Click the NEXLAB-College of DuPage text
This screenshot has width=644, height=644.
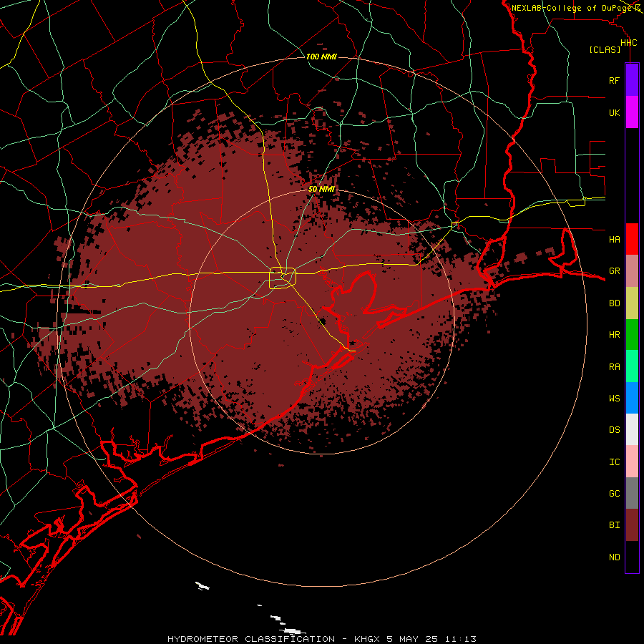tap(571, 8)
